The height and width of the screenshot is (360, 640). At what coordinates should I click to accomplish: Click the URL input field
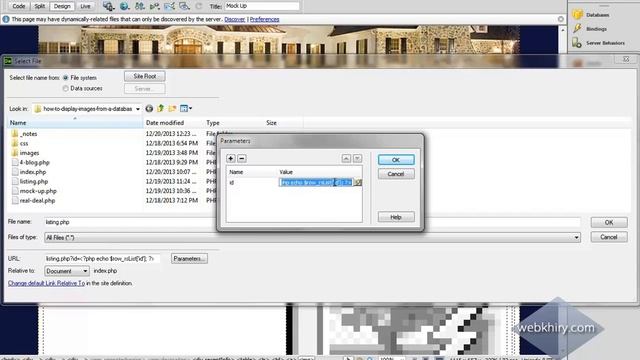click(102, 258)
